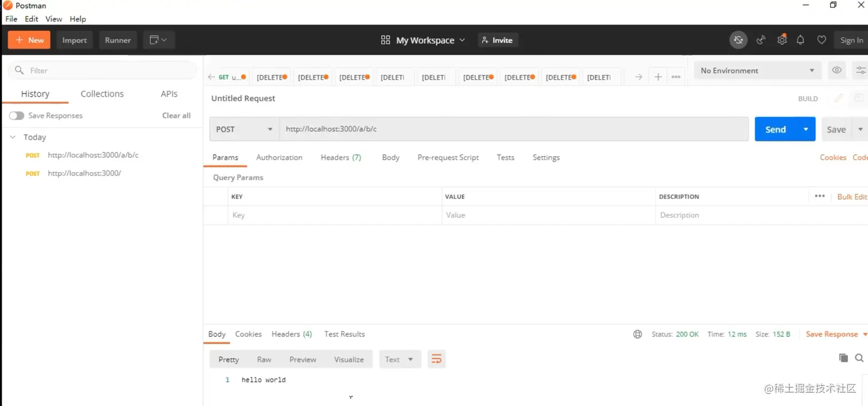868x406 pixels.
Task: Select the response Headers (4) tab
Action: [292, 334]
